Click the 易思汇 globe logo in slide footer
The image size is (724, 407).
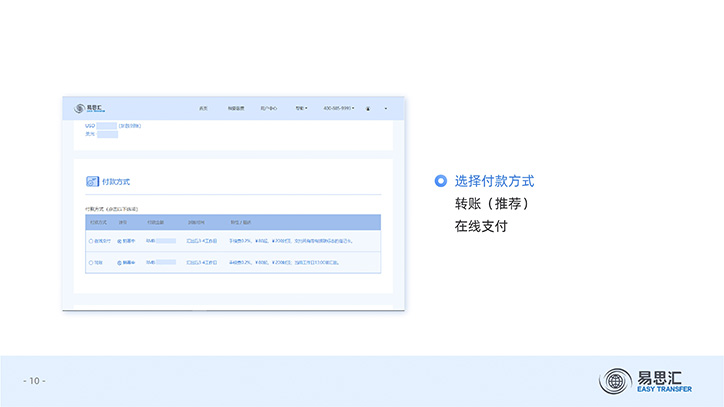[x=614, y=381]
